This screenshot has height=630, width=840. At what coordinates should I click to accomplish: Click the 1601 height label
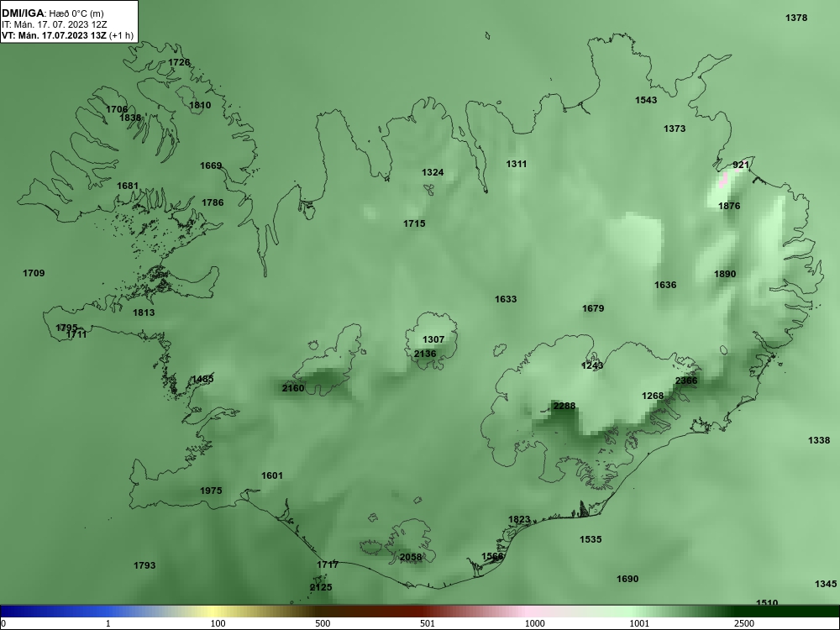coord(271,475)
